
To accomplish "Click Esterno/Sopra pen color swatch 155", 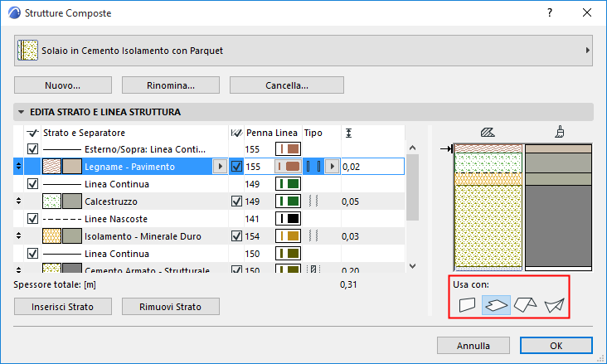I will tap(288, 149).
